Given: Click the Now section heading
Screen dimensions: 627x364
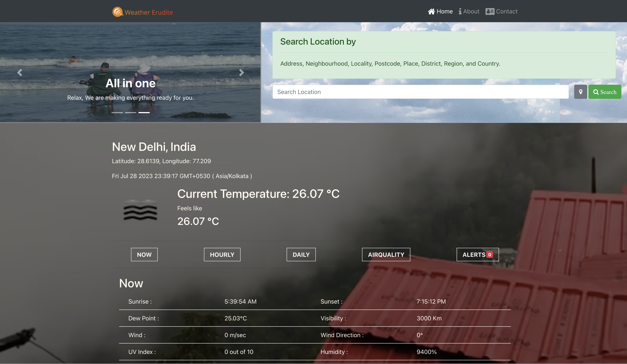Looking at the screenshot, I should pyautogui.click(x=131, y=283).
